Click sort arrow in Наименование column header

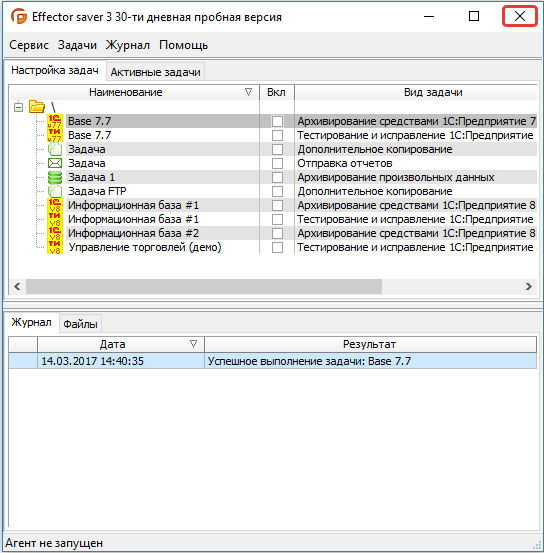[x=248, y=92]
